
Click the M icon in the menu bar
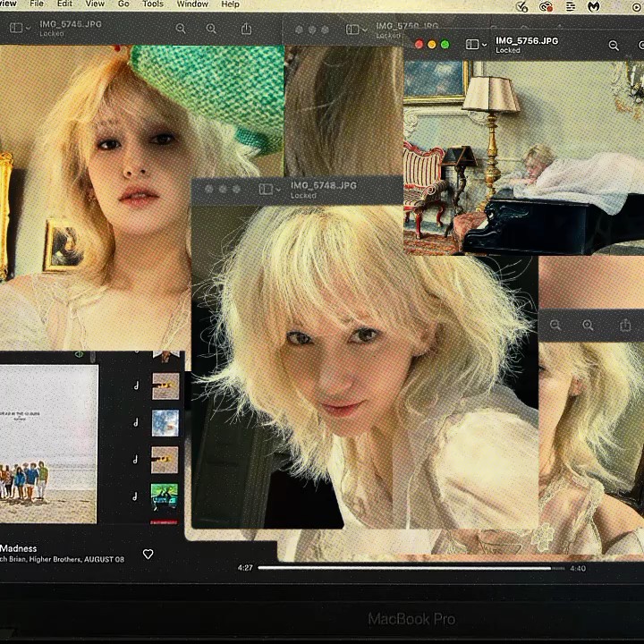pyautogui.click(x=592, y=5)
